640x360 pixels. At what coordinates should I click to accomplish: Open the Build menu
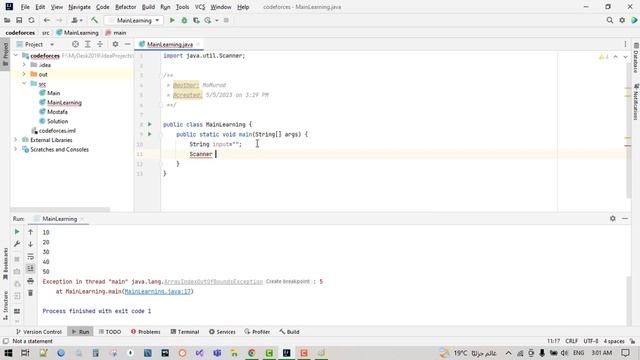(x=148, y=7)
